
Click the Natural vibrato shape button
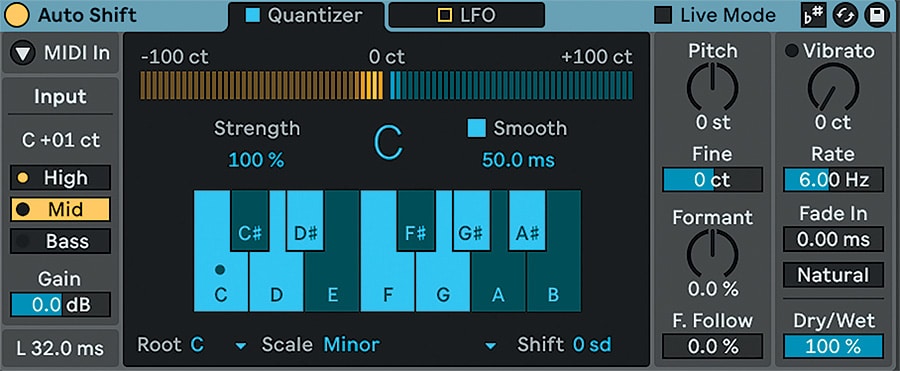click(833, 275)
